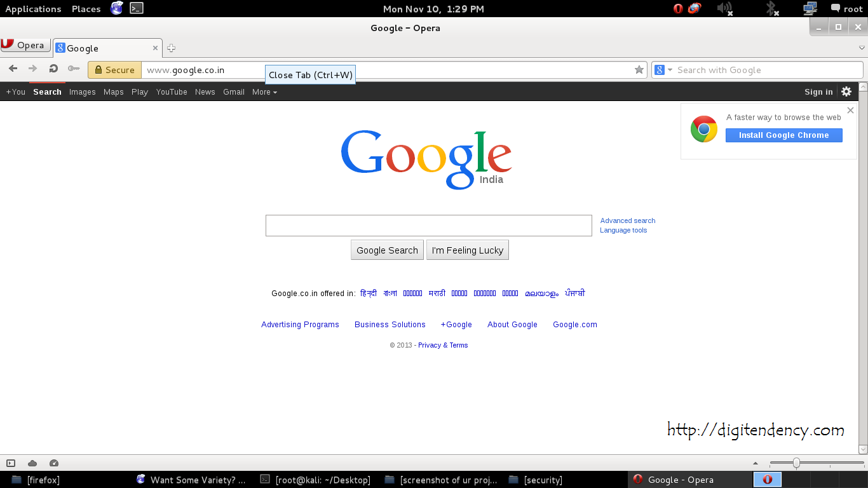Image resolution: width=868 pixels, height=488 pixels.
Task: Click the Opera tray icon in top panel
Action: pos(678,8)
